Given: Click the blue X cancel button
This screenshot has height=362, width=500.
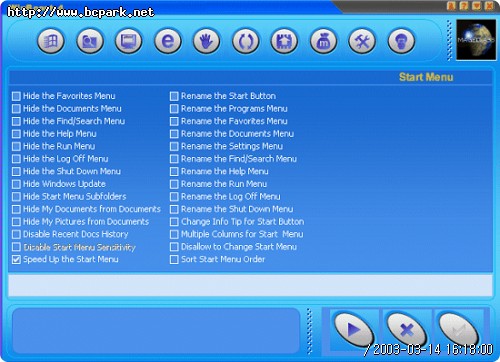Looking at the screenshot, I should (x=407, y=330).
